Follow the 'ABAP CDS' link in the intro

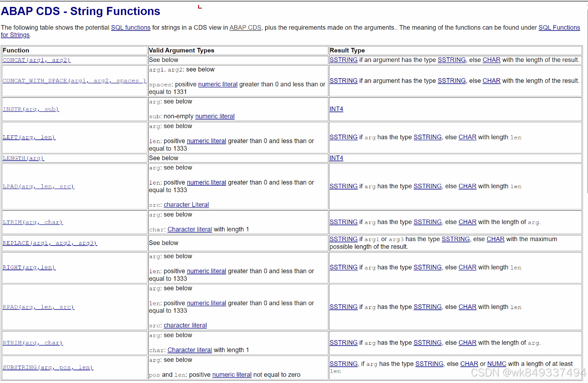tap(245, 28)
